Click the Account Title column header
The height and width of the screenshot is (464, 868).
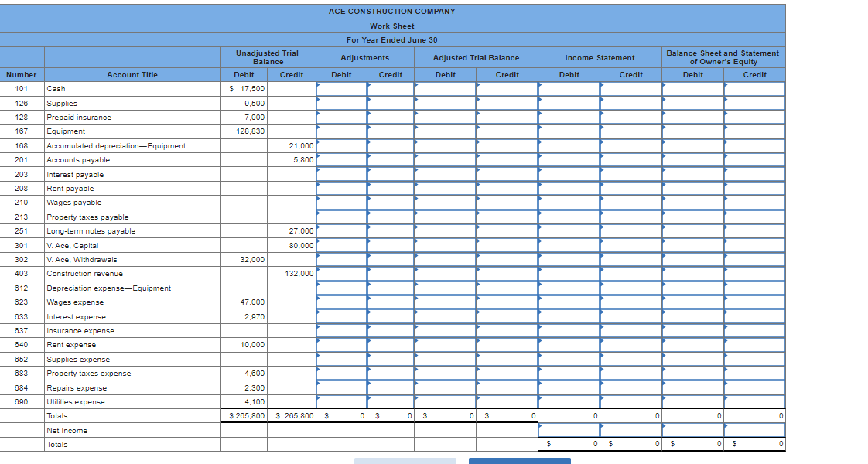(132, 75)
